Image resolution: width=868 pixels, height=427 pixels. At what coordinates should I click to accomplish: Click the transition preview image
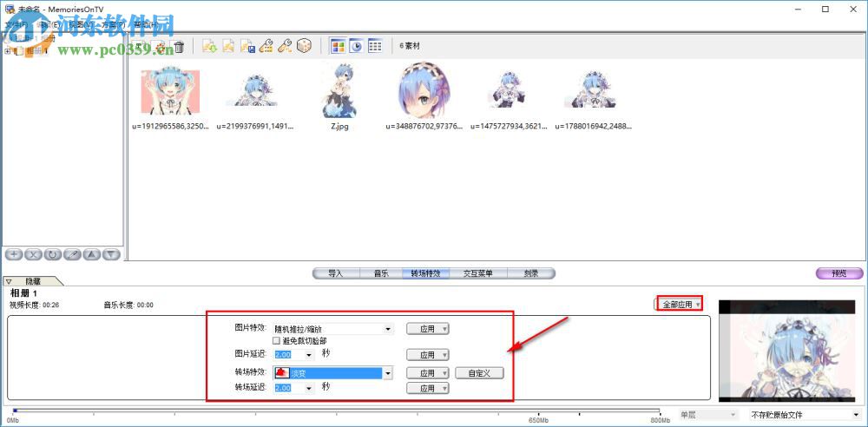point(786,351)
